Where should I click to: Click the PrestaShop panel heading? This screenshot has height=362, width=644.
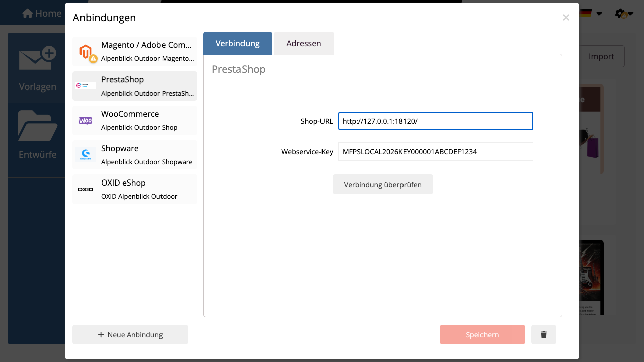(238, 69)
